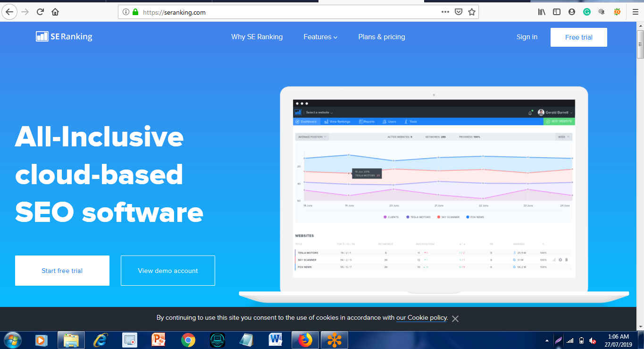Click the Sign in link
644x349 pixels.
tap(527, 37)
